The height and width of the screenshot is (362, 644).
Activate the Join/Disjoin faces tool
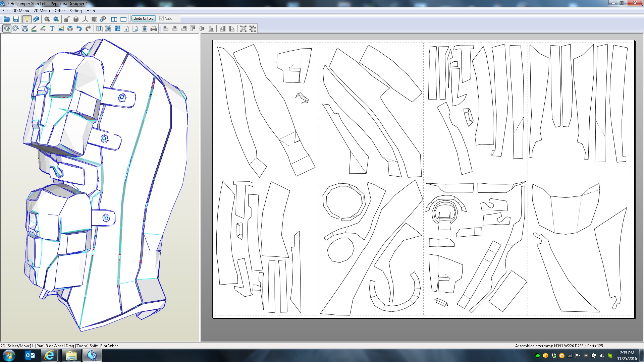pos(25,29)
